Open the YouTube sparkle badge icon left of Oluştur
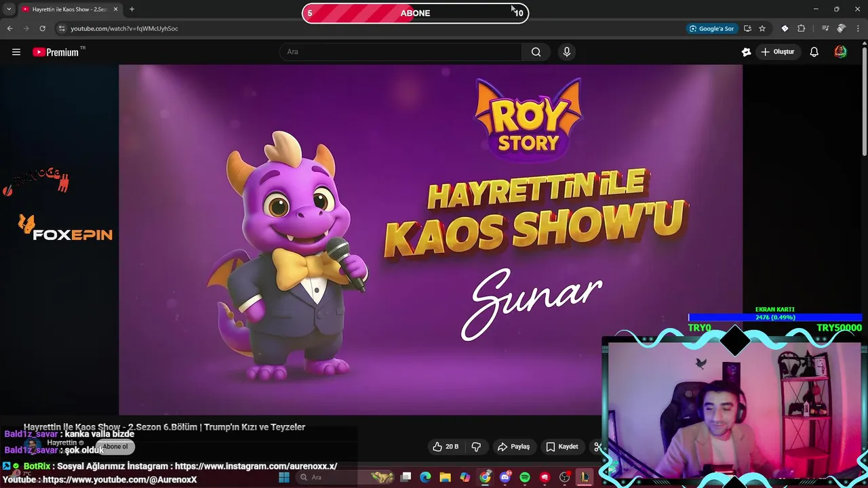Image resolution: width=868 pixels, height=488 pixels. [747, 52]
